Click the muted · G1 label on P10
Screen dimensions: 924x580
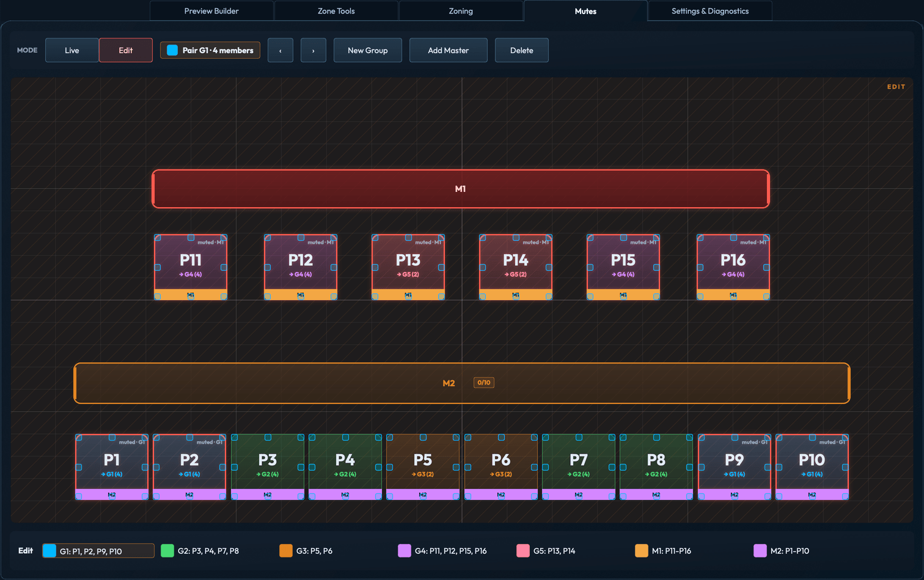tap(832, 442)
